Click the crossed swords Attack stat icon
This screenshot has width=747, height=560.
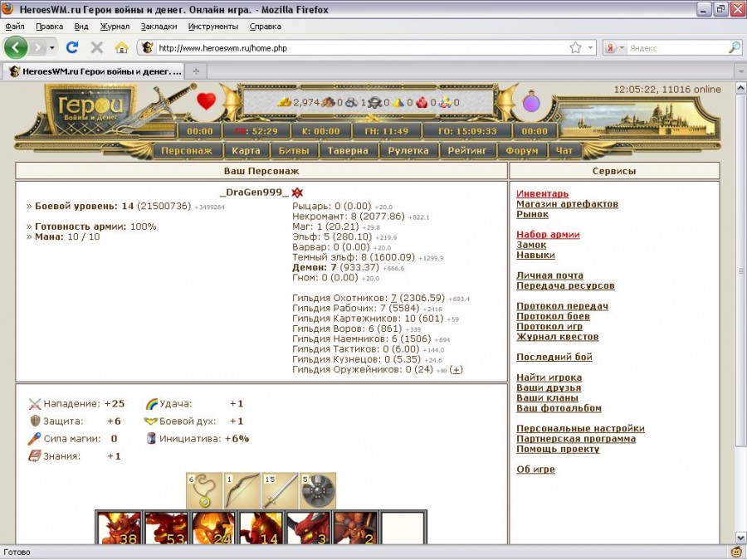pos(35,404)
